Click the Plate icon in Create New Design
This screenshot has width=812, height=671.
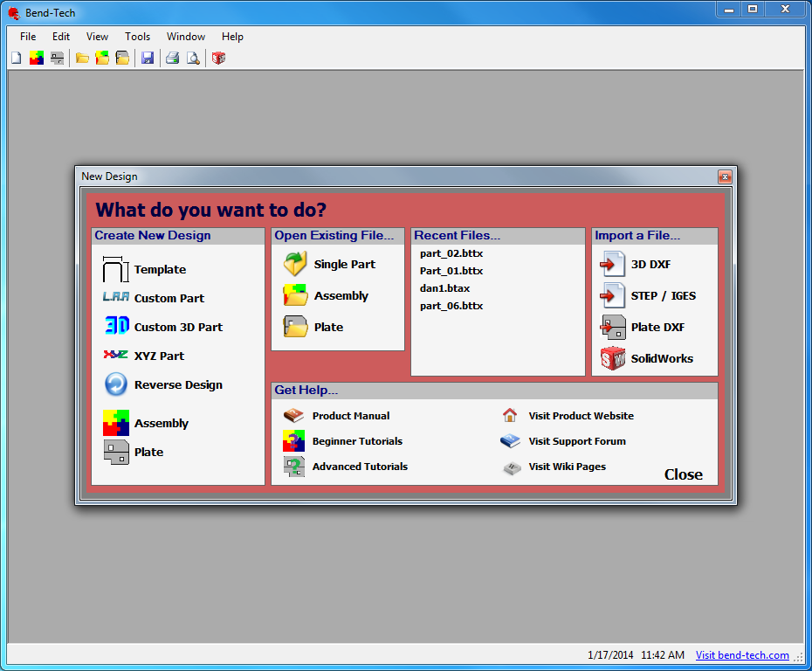(116, 453)
